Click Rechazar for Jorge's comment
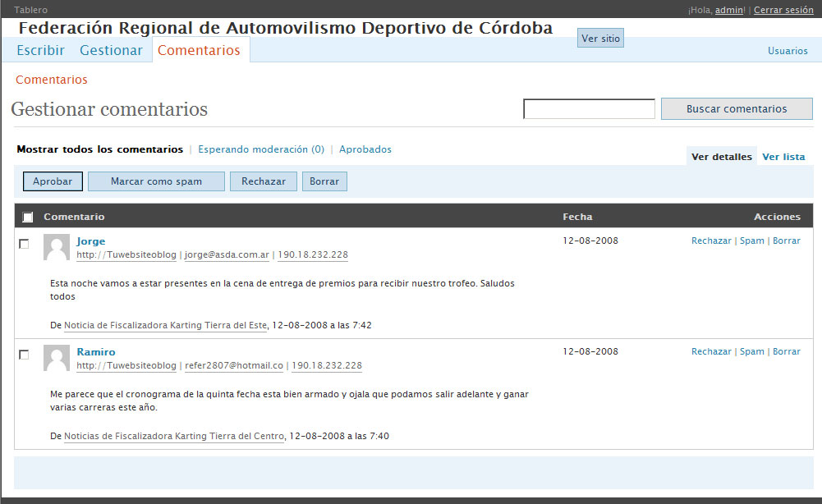 point(711,241)
